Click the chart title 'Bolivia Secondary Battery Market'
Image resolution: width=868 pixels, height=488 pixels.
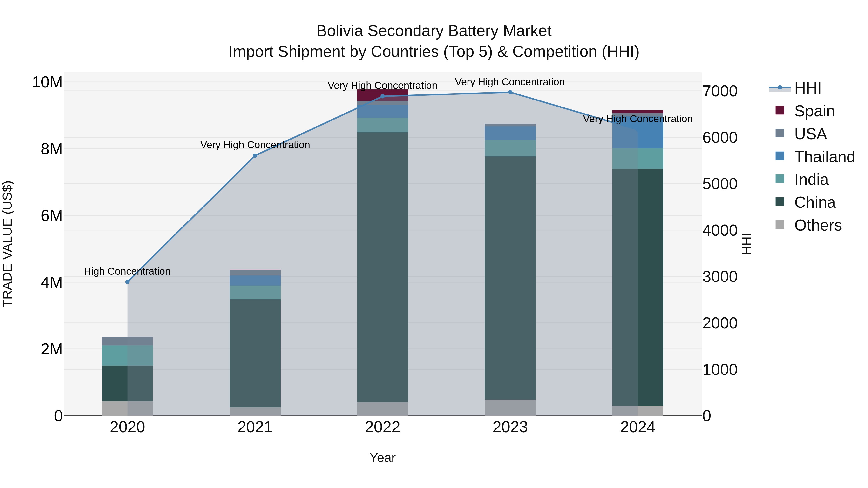[434, 31]
